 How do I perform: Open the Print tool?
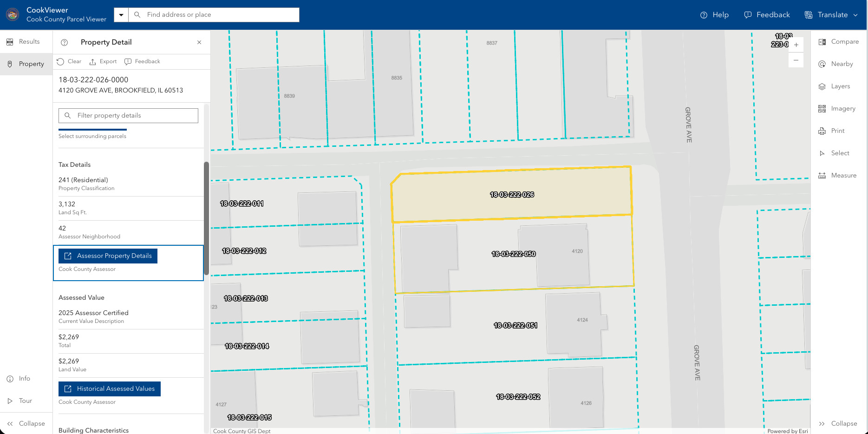point(832,131)
